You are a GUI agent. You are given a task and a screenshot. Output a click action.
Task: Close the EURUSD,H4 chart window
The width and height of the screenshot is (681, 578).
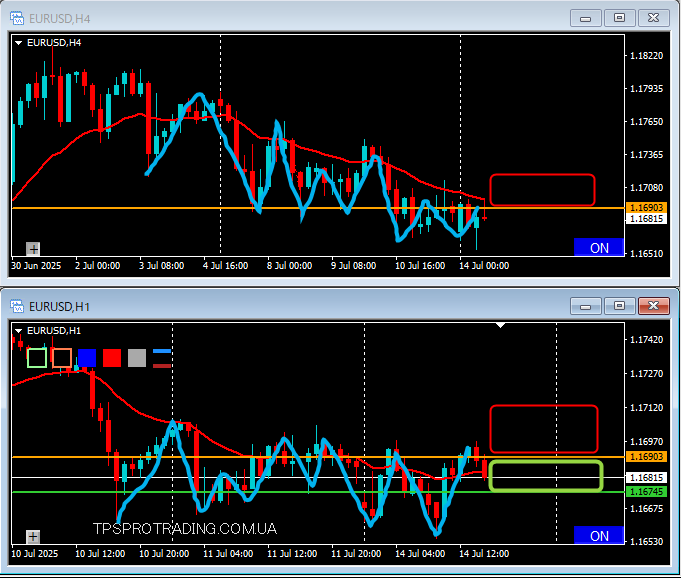point(654,18)
